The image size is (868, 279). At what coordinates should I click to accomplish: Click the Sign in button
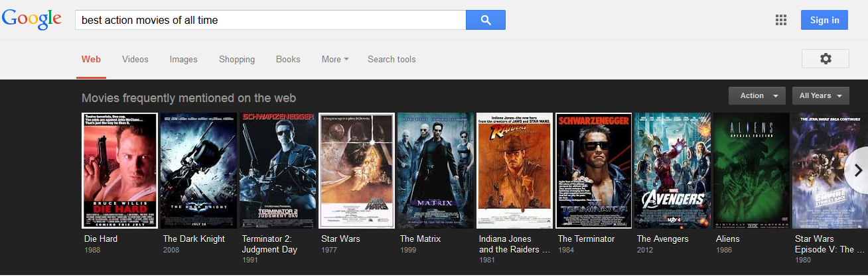click(x=824, y=20)
